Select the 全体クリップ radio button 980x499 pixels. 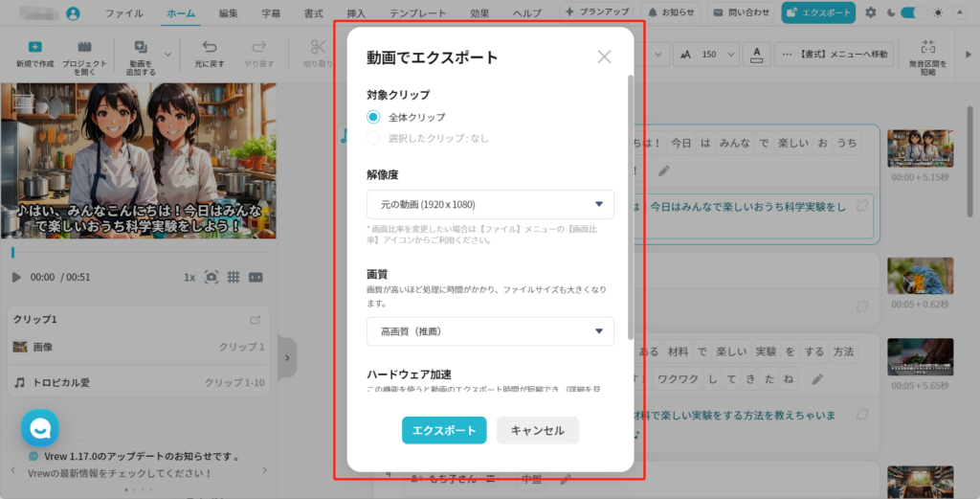pyautogui.click(x=373, y=117)
